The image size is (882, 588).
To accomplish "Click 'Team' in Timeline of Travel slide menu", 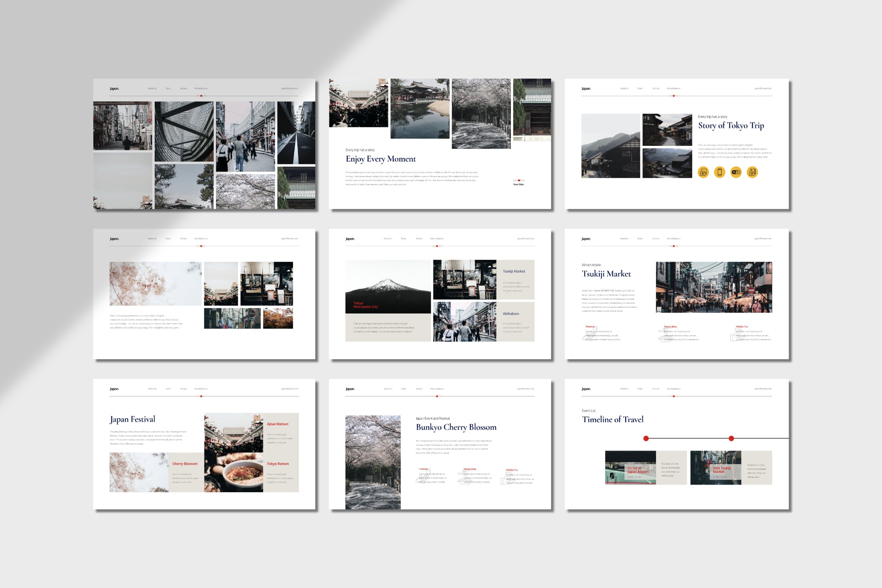I will 640,389.
